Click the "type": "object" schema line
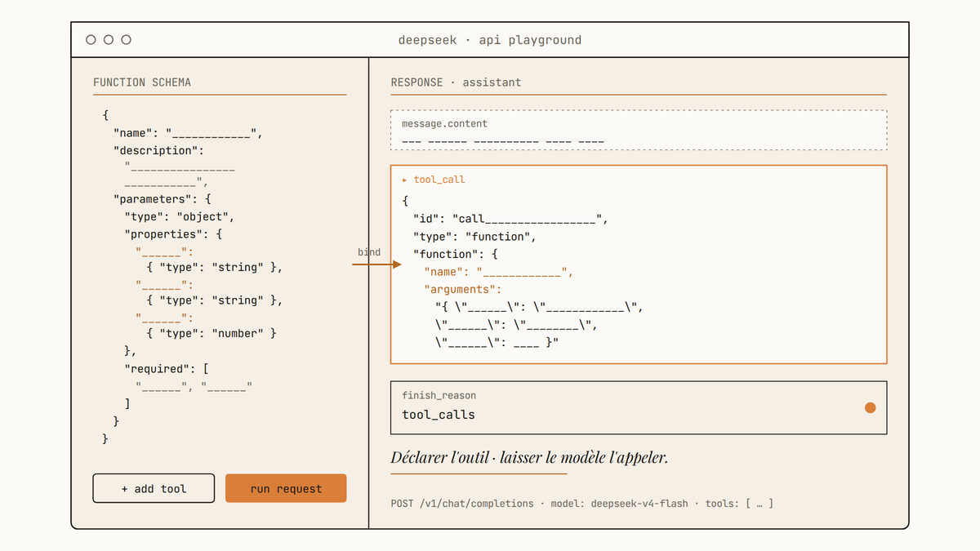This screenshot has height=551, width=980. 180,217
